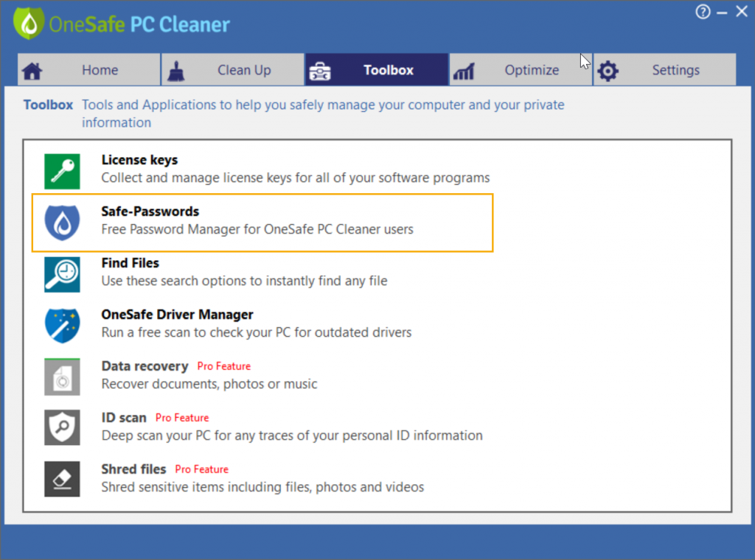Click 'Collect and manage license keys' description

[x=296, y=178]
